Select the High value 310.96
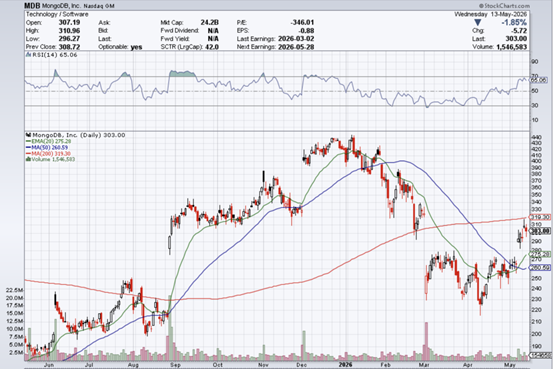The width and height of the screenshot is (553, 369). pos(69,30)
